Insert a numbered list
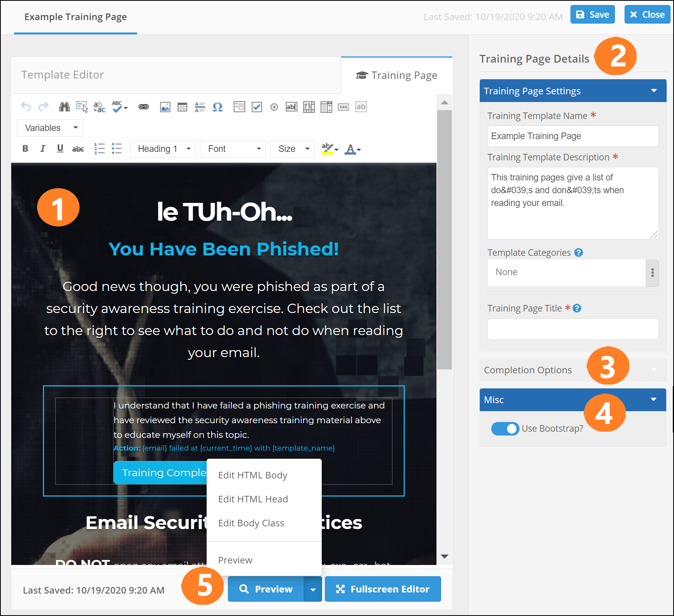The width and height of the screenshot is (674, 616). click(x=99, y=149)
